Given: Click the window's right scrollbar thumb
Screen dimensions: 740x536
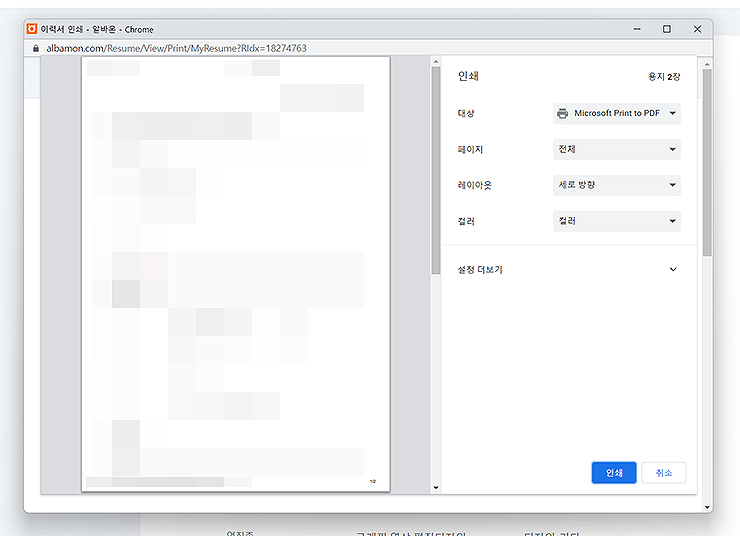Looking at the screenshot, I should coord(707,163).
